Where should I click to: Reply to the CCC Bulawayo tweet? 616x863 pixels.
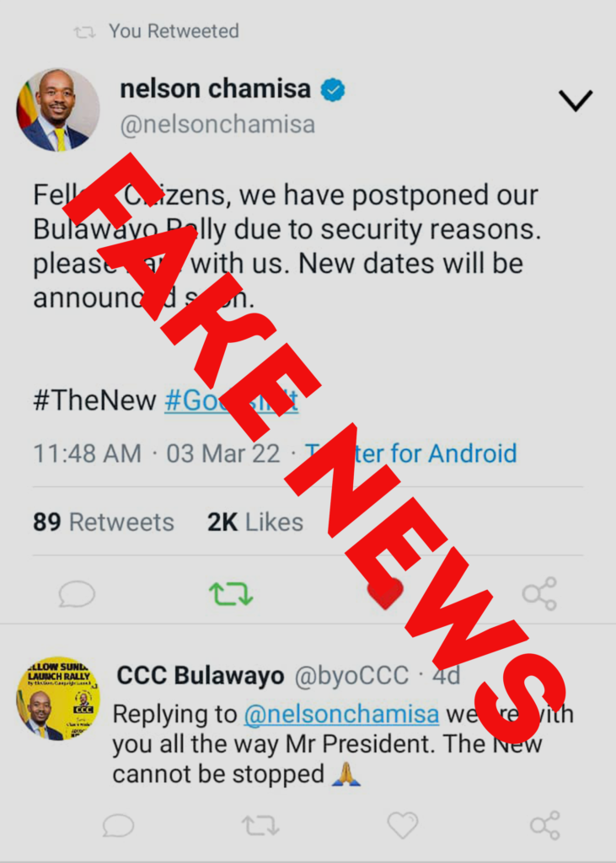[118, 826]
